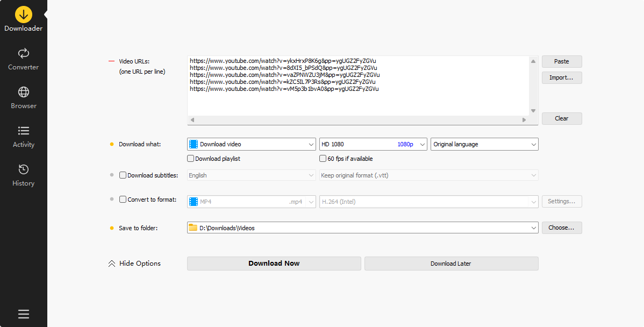Screen dimensions: 644x327
Task: Click the horizontal scrollbar under the URL list
Action: pos(359,120)
